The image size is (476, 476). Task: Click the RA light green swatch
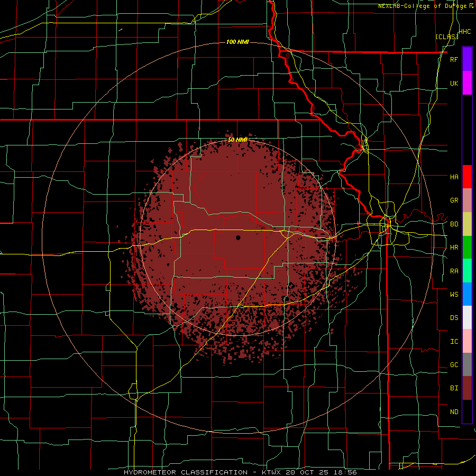[467, 271]
